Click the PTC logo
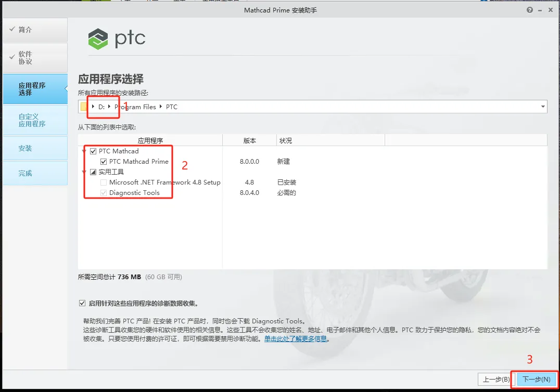This screenshot has height=392, width=560. point(117,38)
